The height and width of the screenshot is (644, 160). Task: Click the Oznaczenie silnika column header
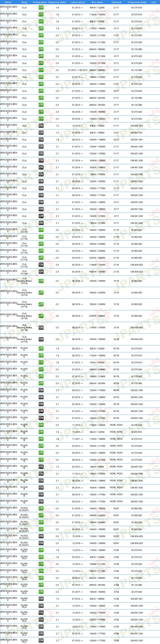pyautogui.click(x=137, y=2)
